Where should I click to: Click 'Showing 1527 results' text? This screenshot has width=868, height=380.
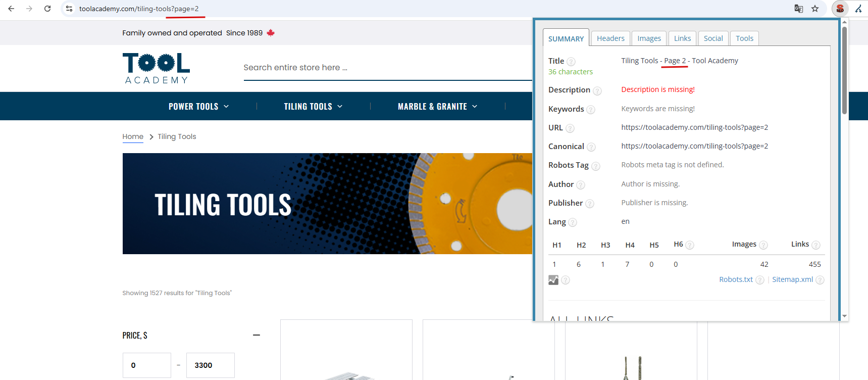(x=177, y=293)
